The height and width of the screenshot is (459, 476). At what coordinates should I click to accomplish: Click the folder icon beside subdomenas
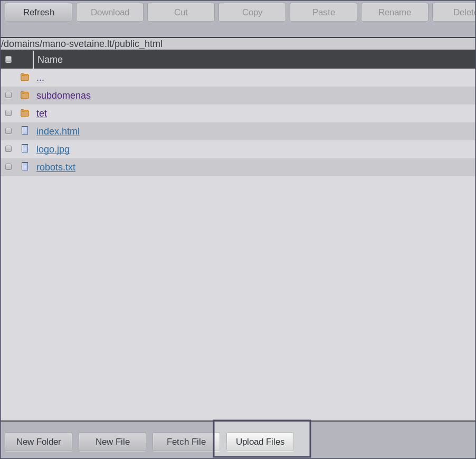tap(25, 95)
